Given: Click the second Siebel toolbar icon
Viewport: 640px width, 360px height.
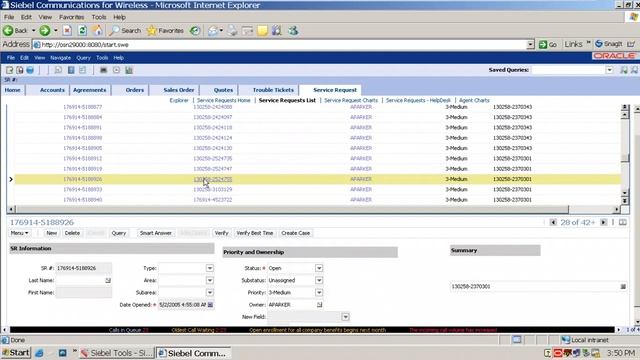Looking at the screenshot, I should click(20, 70).
